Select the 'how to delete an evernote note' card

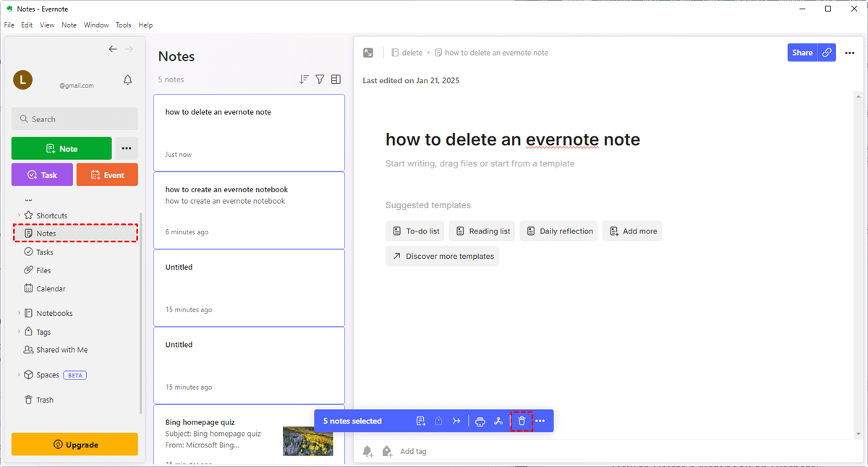tap(249, 133)
